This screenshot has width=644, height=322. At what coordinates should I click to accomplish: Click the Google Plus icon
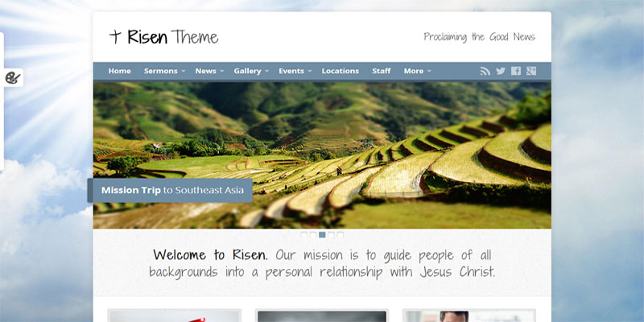coord(531,71)
